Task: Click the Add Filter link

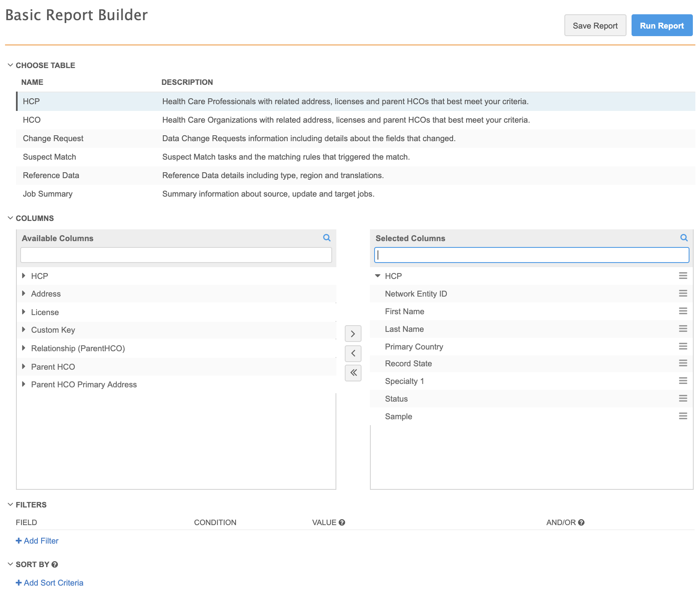Action: click(37, 541)
